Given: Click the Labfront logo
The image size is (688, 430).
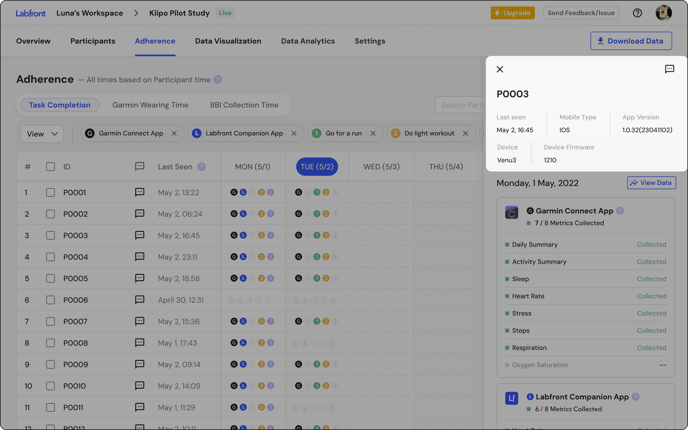Looking at the screenshot, I should click(30, 13).
